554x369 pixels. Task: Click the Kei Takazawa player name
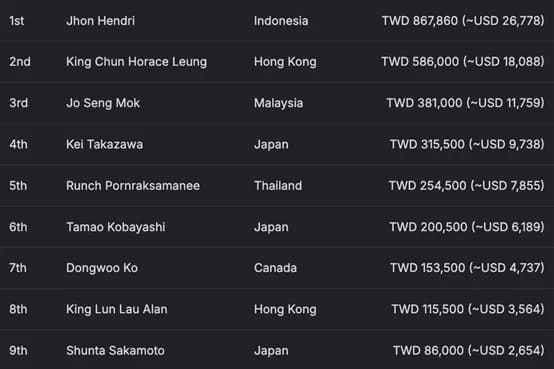click(105, 144)
